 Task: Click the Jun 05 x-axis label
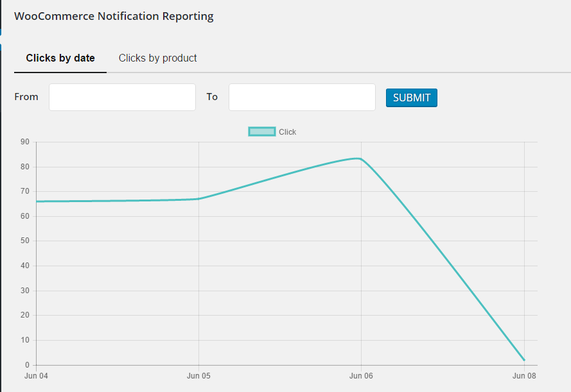click(198, 376)
